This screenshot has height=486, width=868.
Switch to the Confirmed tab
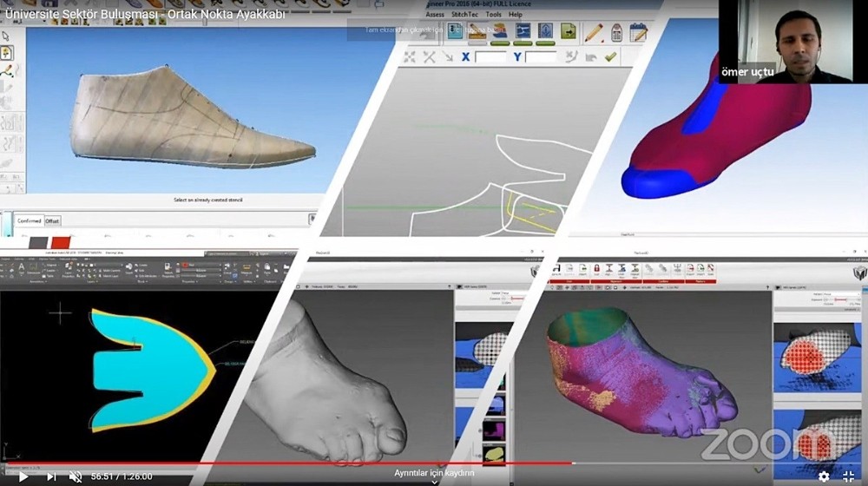29,221
